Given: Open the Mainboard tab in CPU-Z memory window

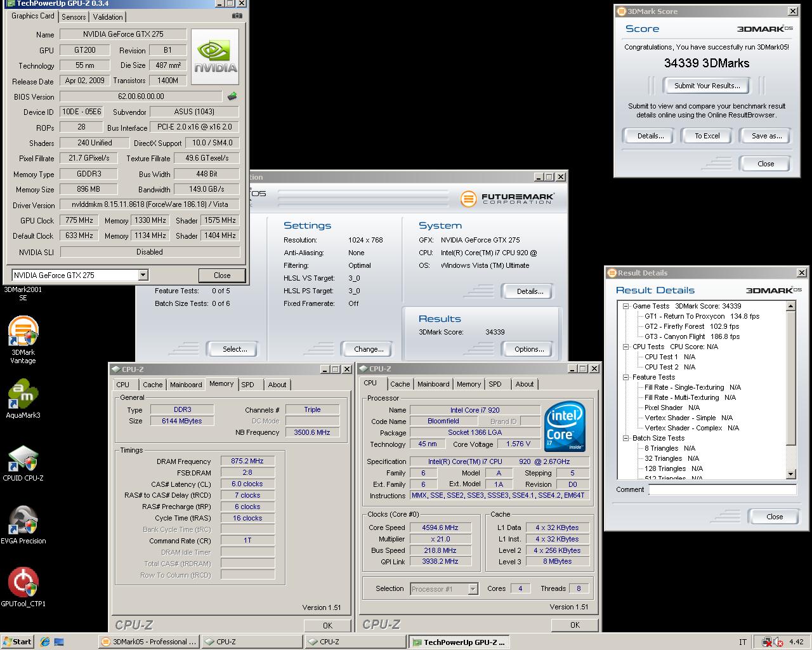Looking at the screenshot, I should point(186,385).
